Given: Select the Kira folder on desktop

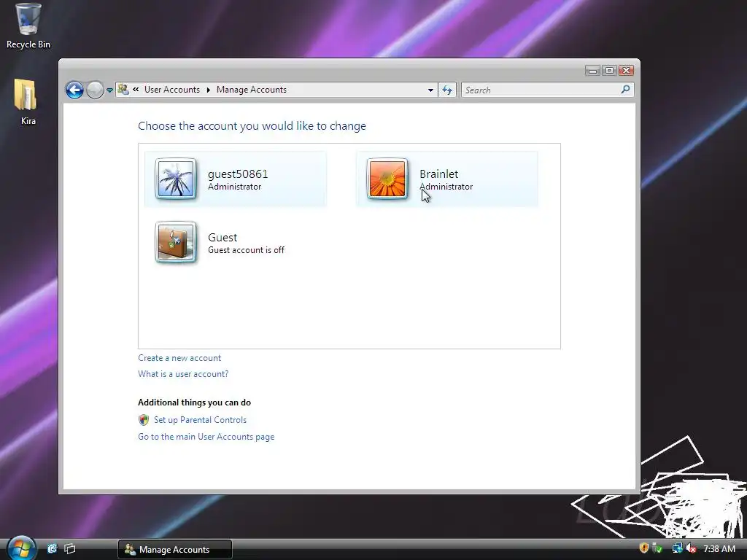Looking at the screenshot, I should click(27, 102).
